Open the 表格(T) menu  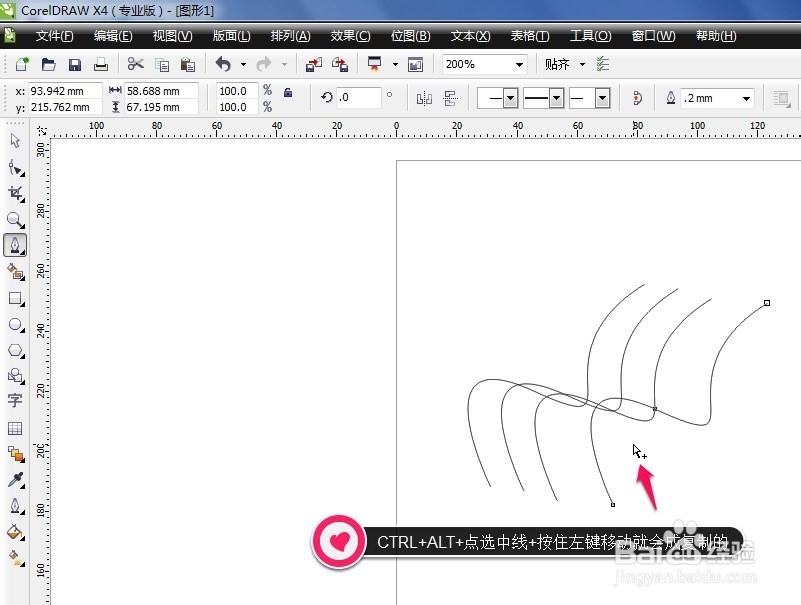530,36
